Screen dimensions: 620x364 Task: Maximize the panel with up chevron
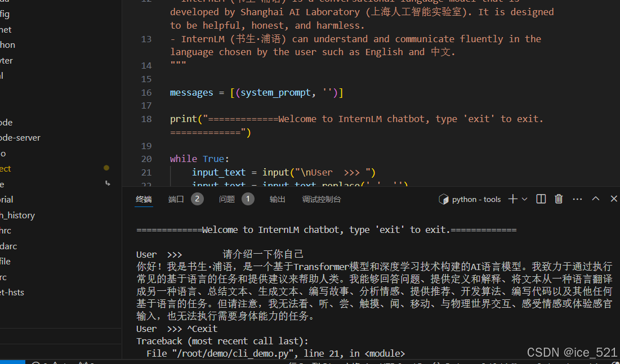[x=595, y=199]
